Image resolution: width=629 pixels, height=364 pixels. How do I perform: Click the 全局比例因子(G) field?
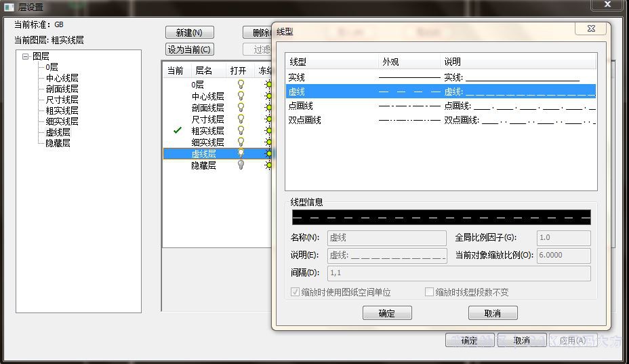tap(564, 238)
